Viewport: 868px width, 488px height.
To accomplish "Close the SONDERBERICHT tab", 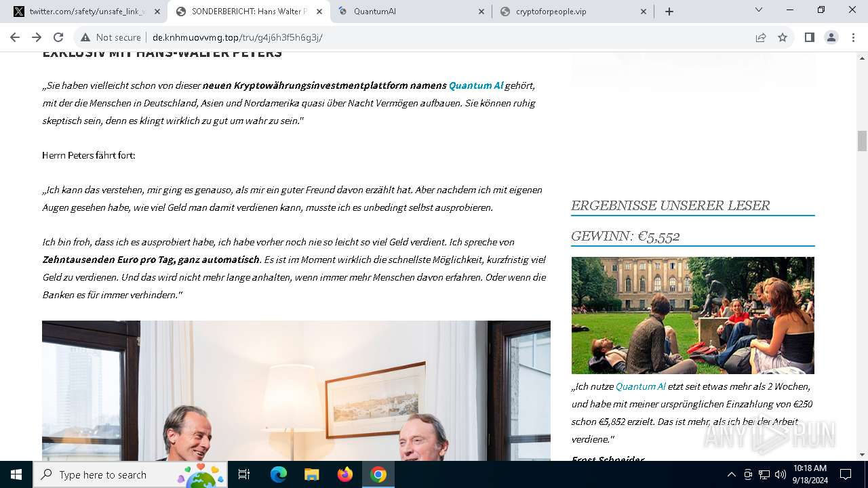I will pyautogui.click(x=319, y=12).
